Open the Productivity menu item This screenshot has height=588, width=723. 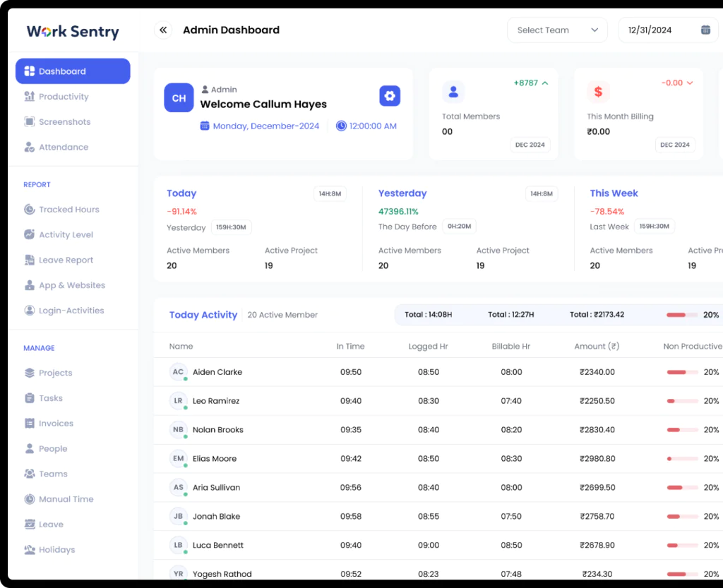[x=63, y=97]
